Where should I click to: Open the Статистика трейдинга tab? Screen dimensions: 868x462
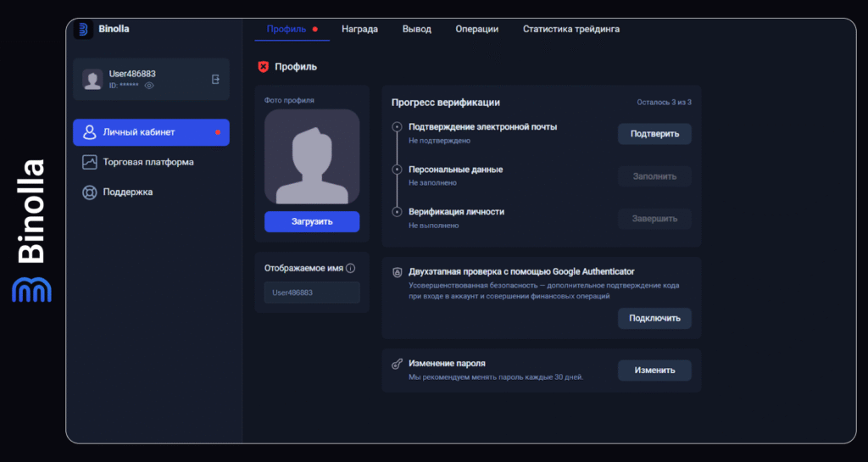[x=570, y=29]
